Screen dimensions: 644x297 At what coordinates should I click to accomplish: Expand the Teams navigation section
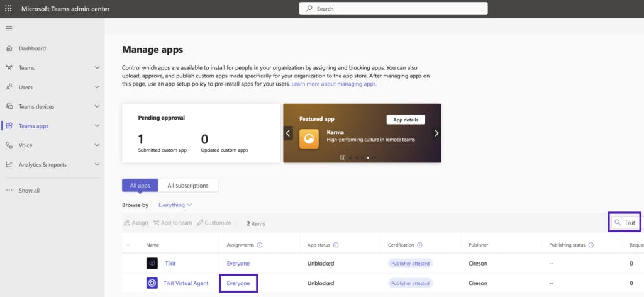(x=97, y=68)
